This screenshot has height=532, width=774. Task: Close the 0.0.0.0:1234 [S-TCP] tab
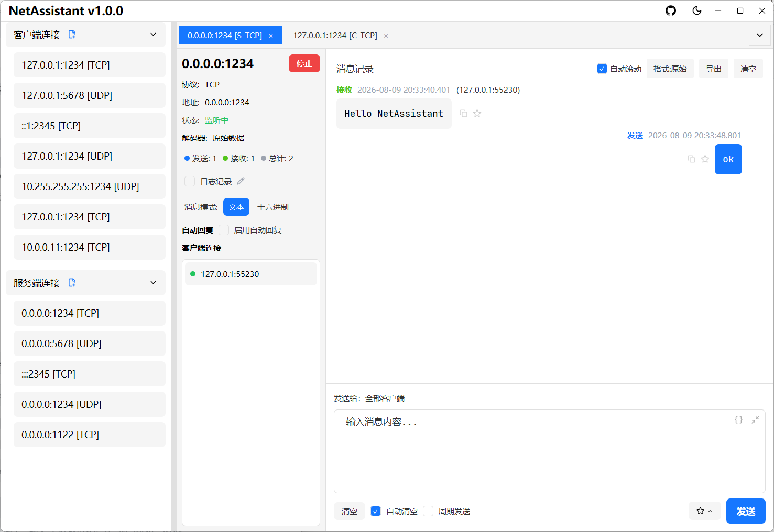pos(271,36)
